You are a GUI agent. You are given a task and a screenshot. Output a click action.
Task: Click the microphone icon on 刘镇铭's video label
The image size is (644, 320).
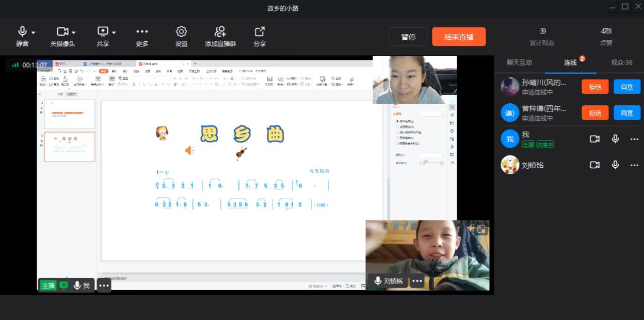tap(378, 281)
